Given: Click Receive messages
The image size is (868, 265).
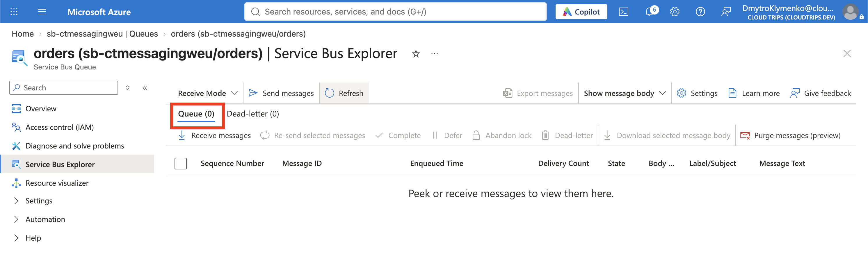Looking at the screenshot, I should click(214, 135).
